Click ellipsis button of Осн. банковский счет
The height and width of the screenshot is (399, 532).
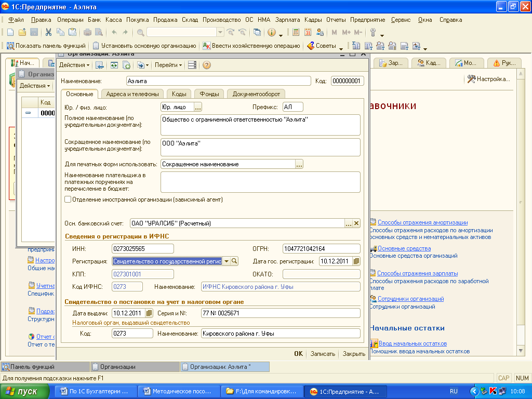349,223
